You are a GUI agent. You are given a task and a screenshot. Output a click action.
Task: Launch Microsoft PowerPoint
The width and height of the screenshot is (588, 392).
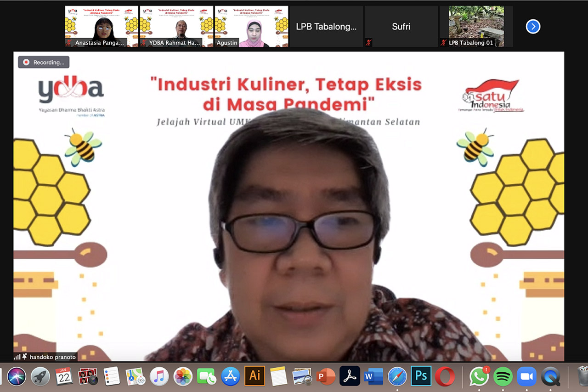pyautogui.click(x=326, y=377)
